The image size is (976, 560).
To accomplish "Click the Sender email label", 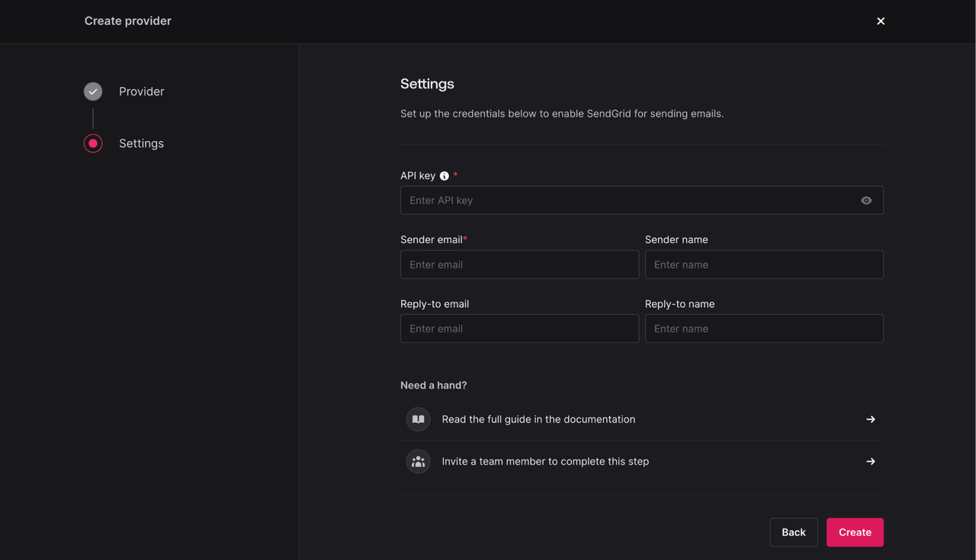I will click(x=432, y=239).
